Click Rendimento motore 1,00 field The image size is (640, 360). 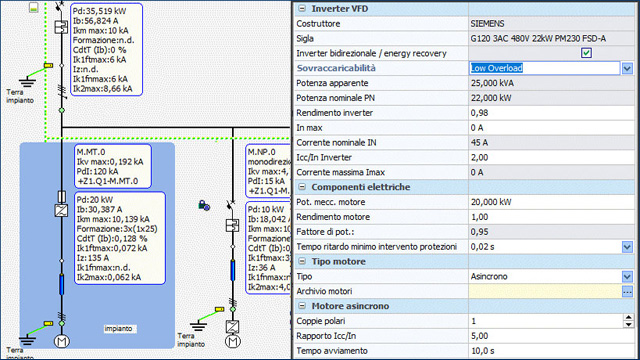tap(551, 217)
